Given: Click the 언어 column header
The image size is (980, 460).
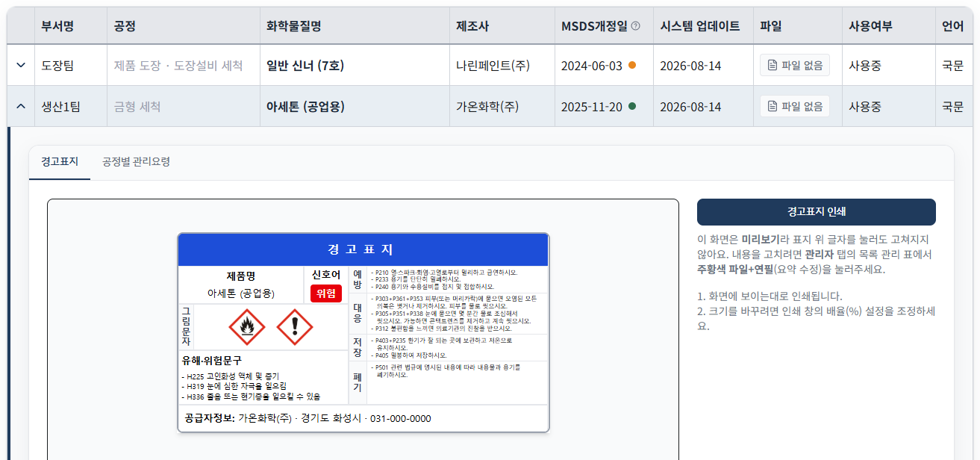Looking at the screenshot, I should pos(953,26).
